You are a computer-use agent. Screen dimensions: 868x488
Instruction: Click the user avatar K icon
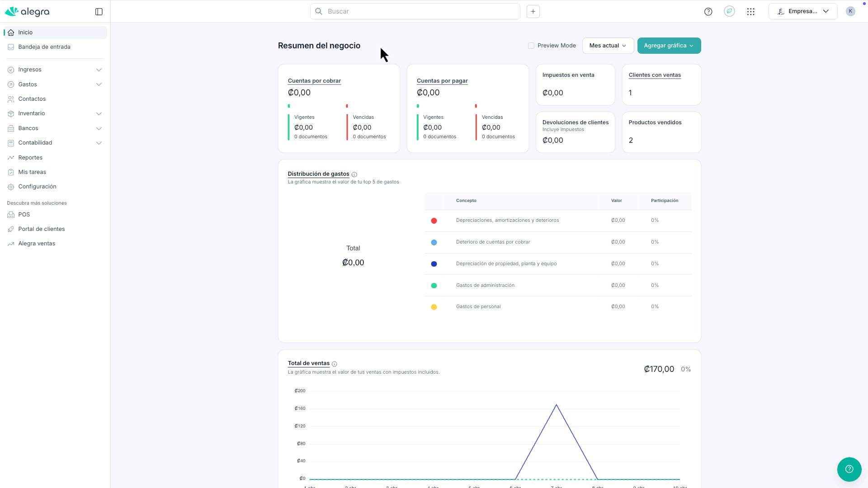850,11
